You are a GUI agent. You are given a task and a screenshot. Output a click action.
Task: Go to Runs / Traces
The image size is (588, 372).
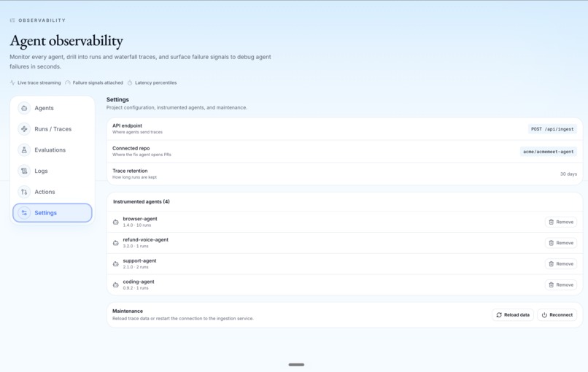click(52, 129)
